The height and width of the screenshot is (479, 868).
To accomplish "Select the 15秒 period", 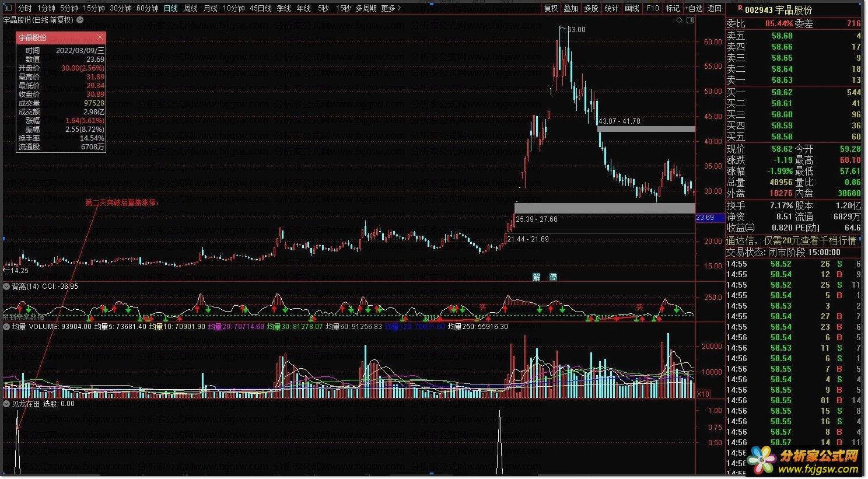I will point(343,8).
